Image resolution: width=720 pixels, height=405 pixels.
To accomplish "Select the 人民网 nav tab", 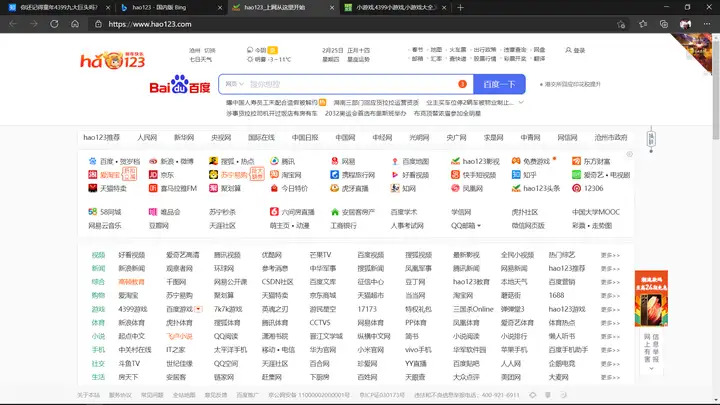I will point(147,137).
